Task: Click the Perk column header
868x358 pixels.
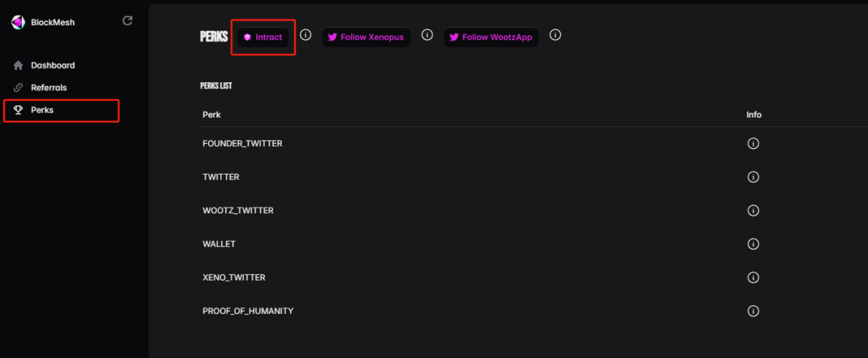Action: [x=212, y=115]
